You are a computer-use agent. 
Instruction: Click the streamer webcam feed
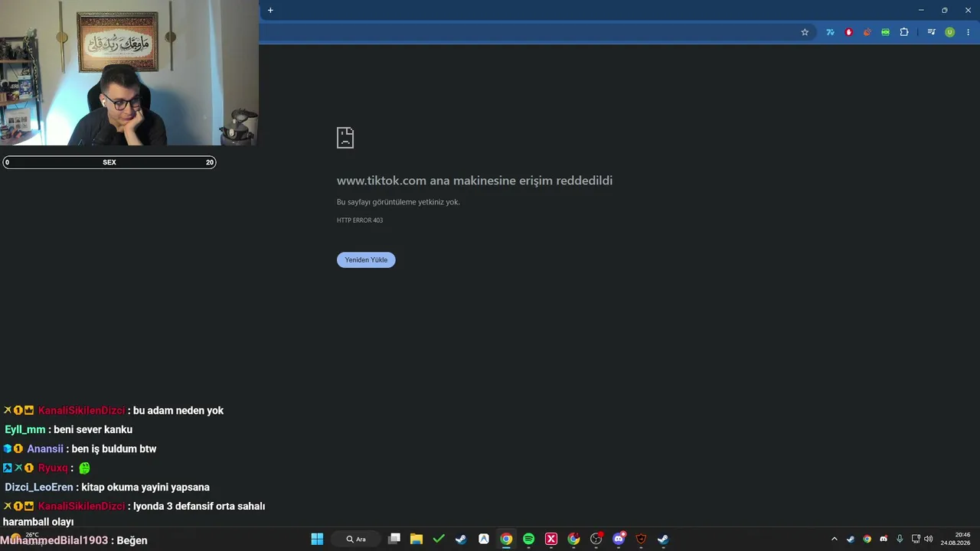129,73
